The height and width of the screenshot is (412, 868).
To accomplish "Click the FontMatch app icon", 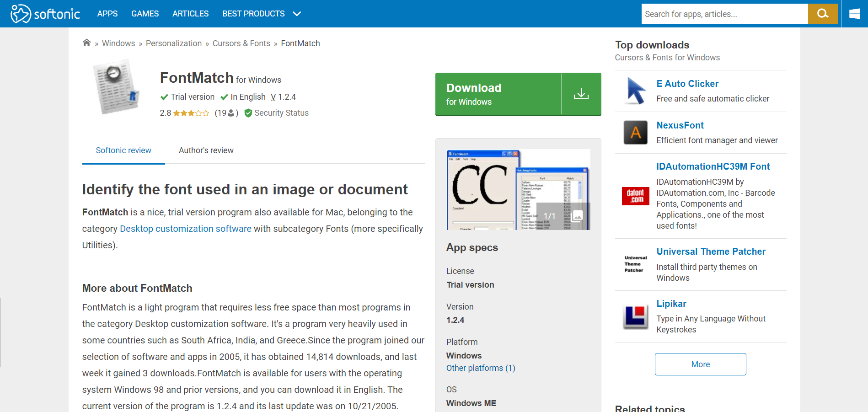I will [x=116, y=87].
